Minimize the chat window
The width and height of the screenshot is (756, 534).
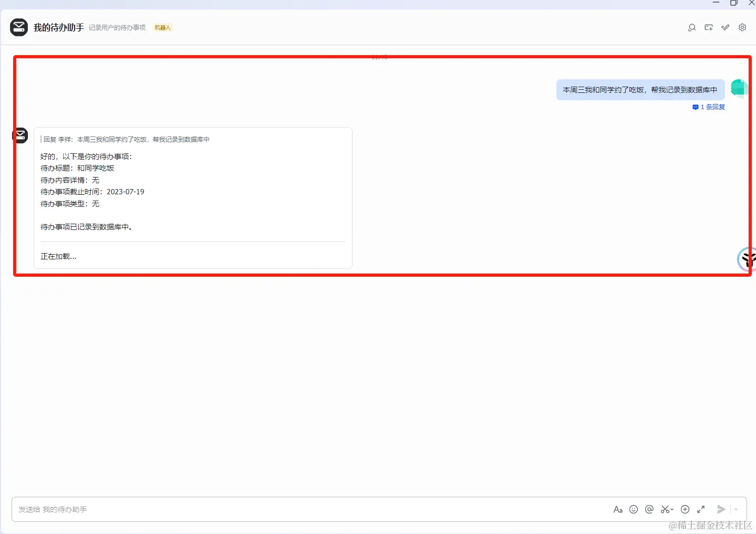point(716,3)
